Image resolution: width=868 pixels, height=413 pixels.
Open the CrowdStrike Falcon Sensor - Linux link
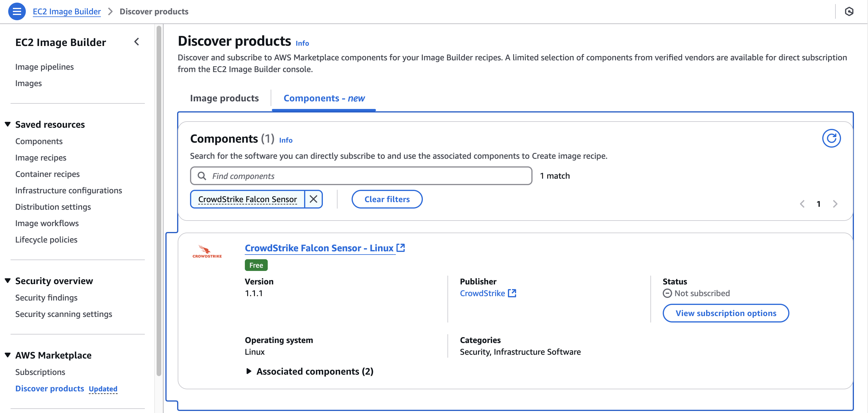318,248
